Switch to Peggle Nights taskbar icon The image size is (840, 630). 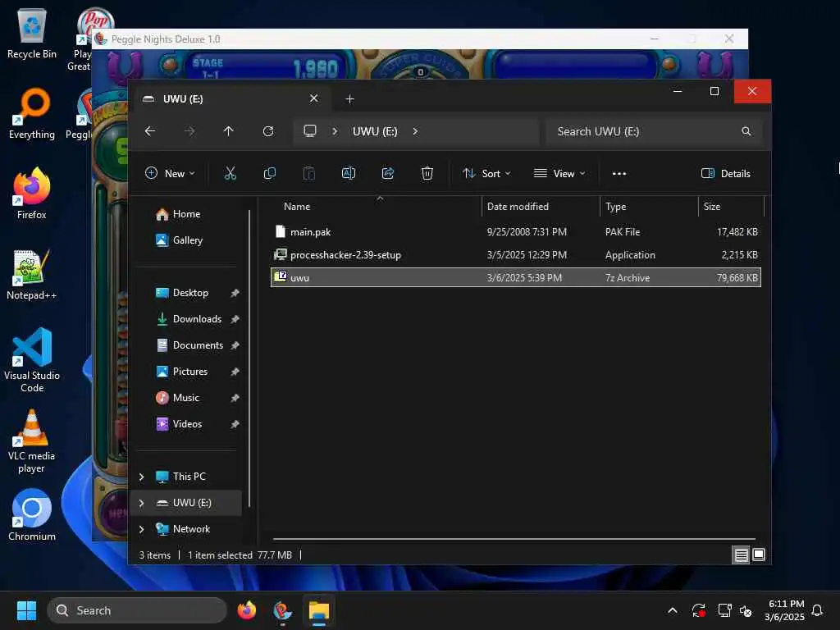[x=282, y=610]
